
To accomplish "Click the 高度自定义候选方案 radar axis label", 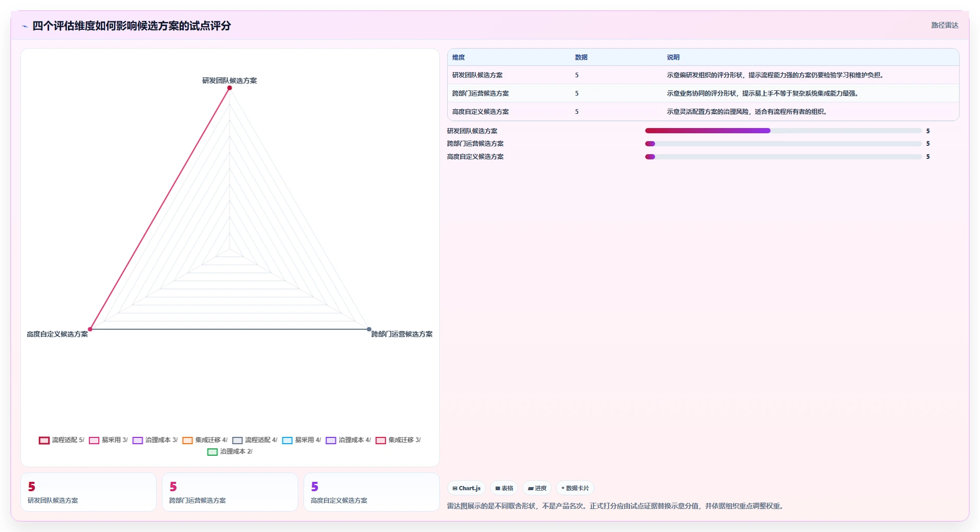I will point(57,334).
